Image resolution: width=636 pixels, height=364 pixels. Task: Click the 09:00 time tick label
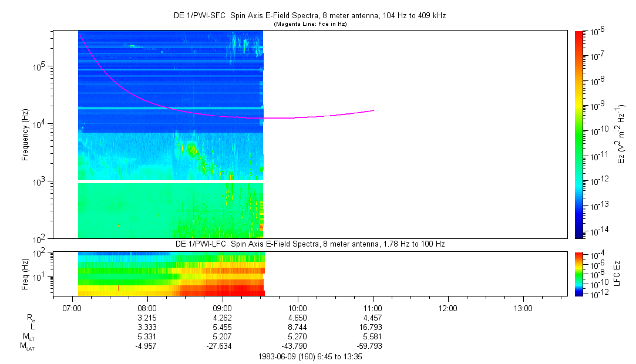(x=222, y=308)
